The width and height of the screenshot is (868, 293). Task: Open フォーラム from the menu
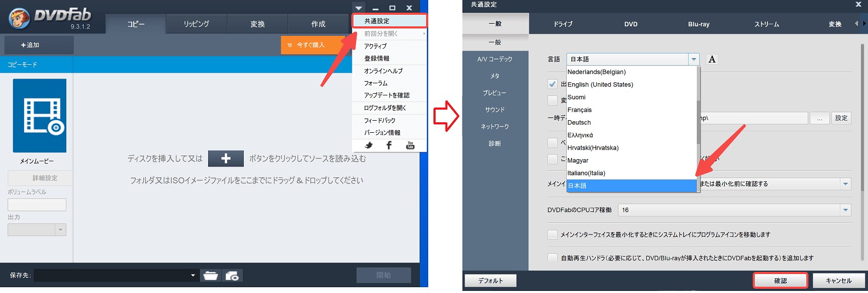coord(389,83)
